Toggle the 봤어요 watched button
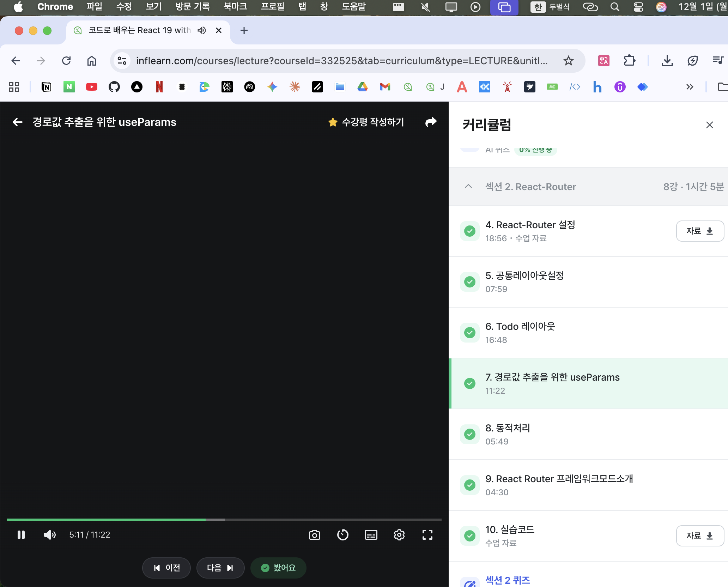This screenshot has width=728, height=587. 278,568
